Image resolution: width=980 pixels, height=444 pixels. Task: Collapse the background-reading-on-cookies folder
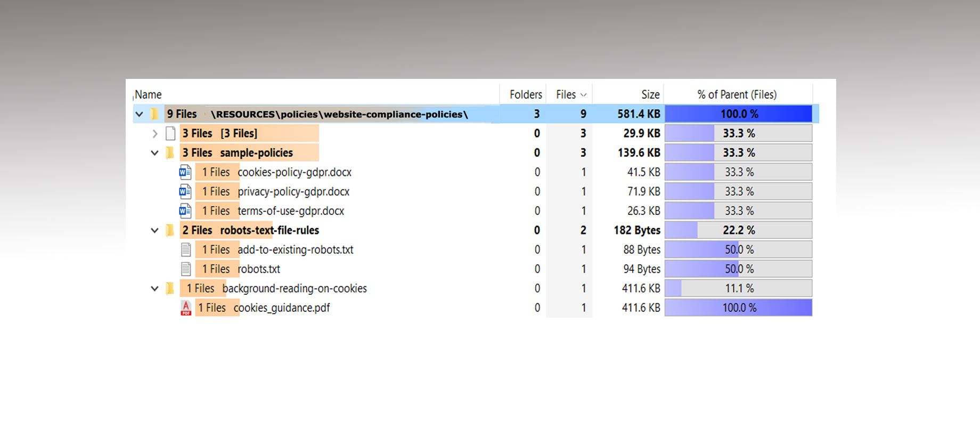(x=154, y=288)
